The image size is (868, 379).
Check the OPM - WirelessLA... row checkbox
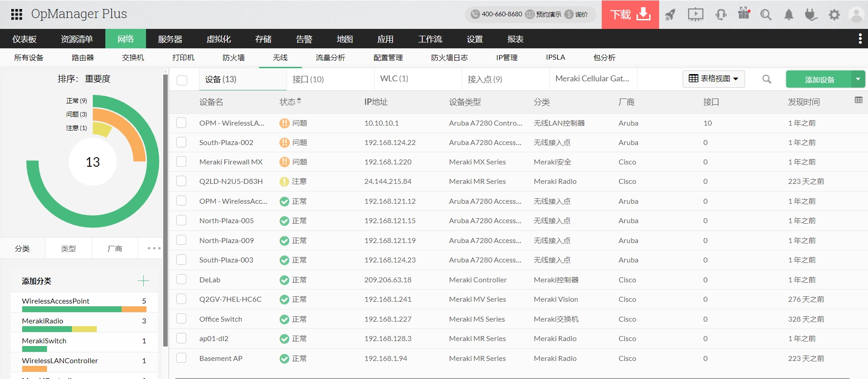point(181,123)
